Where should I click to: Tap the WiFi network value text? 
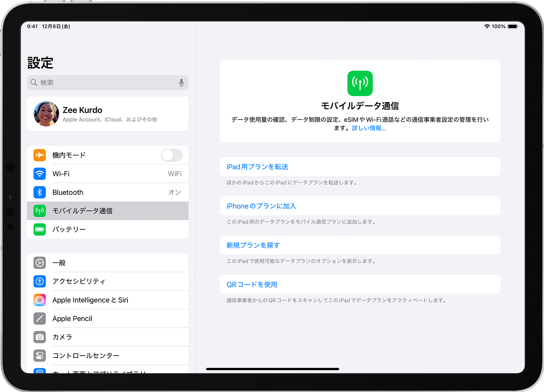point(174,173)
